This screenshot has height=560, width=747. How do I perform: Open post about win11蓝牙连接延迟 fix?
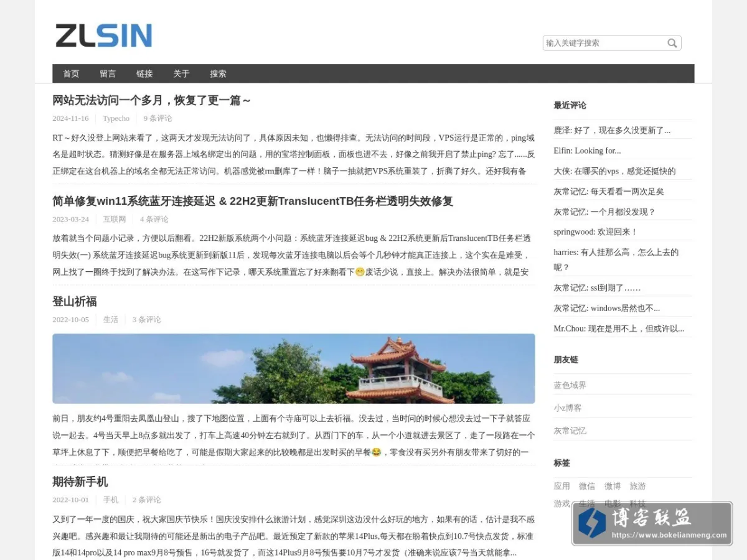pos(253,201)
